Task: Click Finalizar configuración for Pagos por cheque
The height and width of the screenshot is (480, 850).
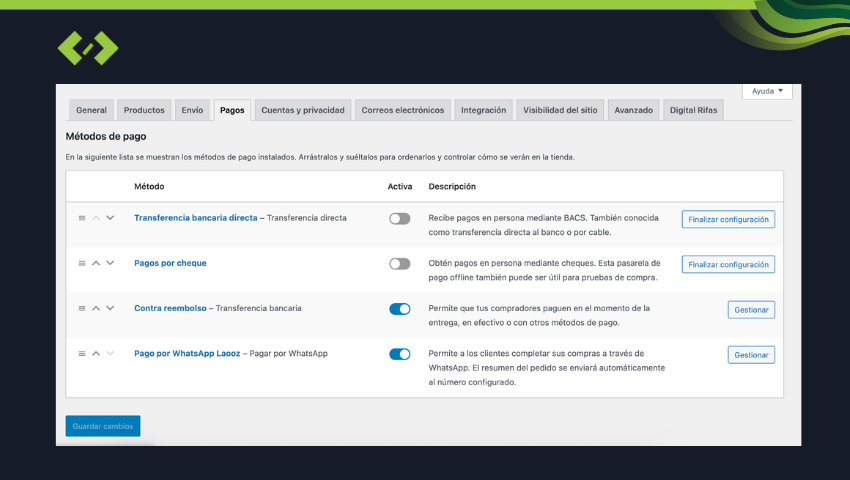Action: tap(728, 264)
